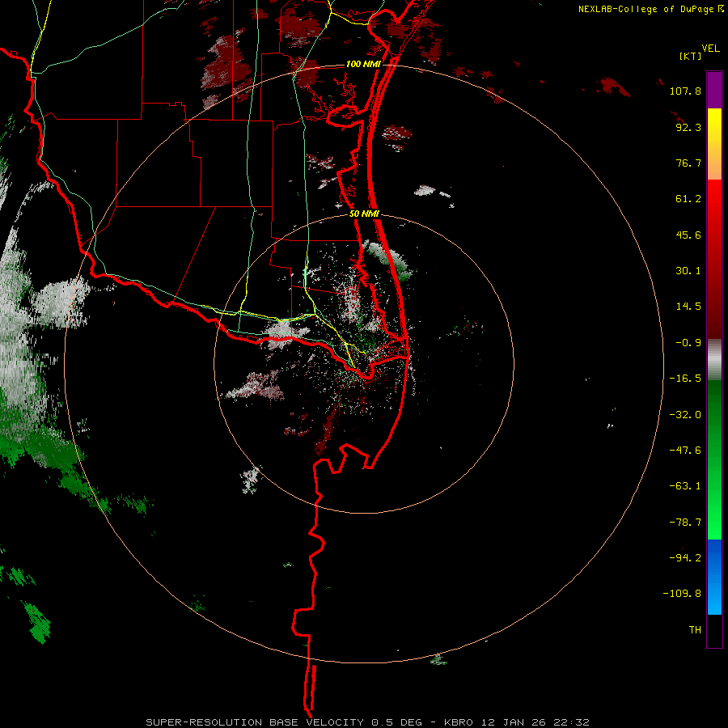Image resolution: width=728 pixels, height=728 pixels.
Task: Pick the purple segment of velocity color bar
Action: 714,90
